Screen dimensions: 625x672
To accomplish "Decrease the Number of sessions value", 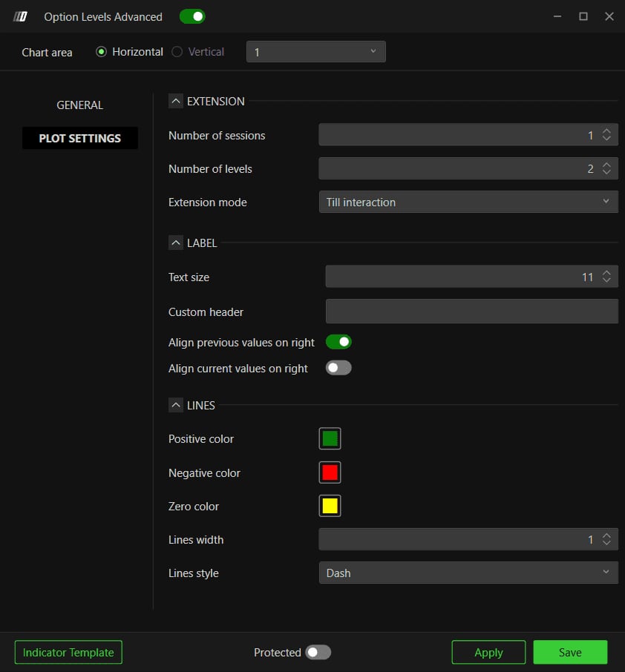I will (606, 139).
